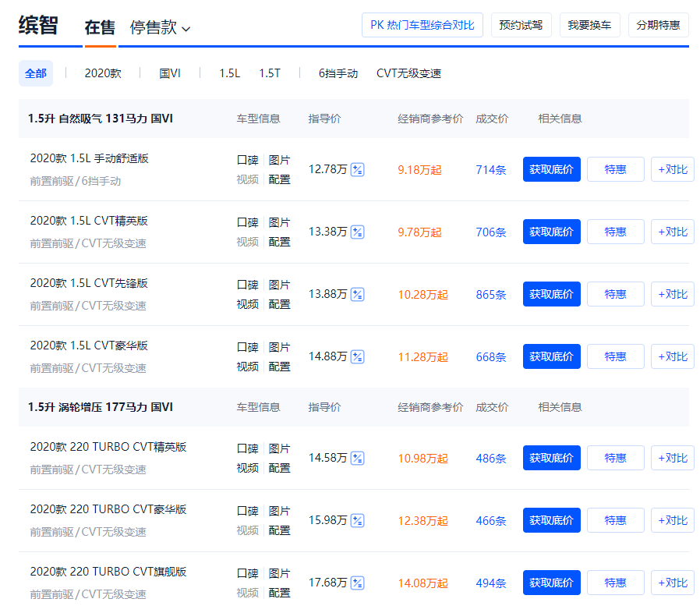This screenshot has width=700, height=613.
Task: Get lowest price for 220 TURBO CVT旗舰版
Action: point(552,583)
